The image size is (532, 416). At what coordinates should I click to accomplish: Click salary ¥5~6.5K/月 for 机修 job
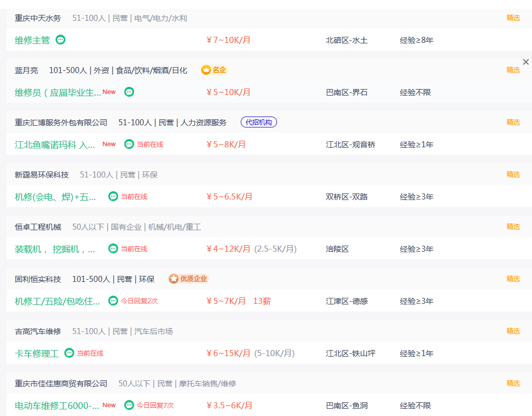(229, 197)
